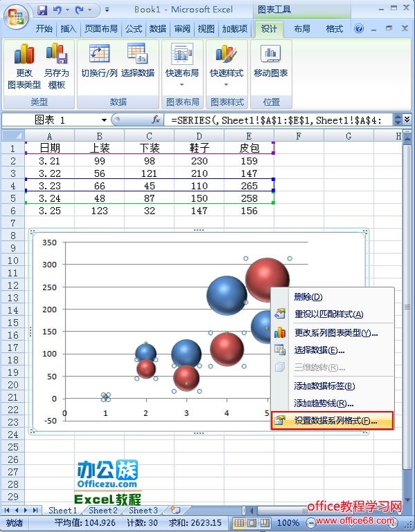Switch to Page Break Preview icon

[264, 523]
